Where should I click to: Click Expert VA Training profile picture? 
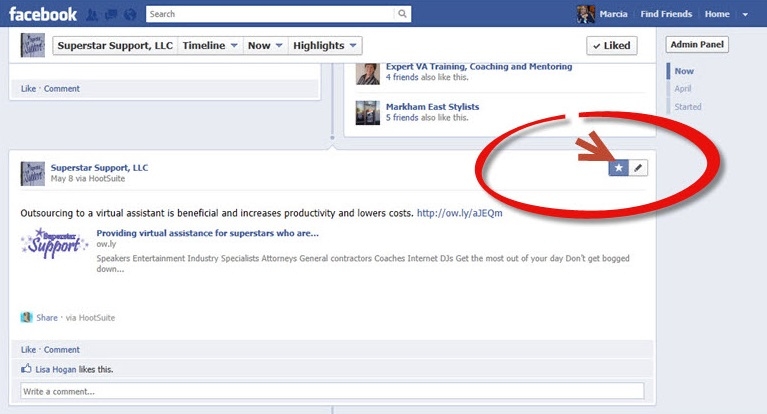click(x=368, y=73)
